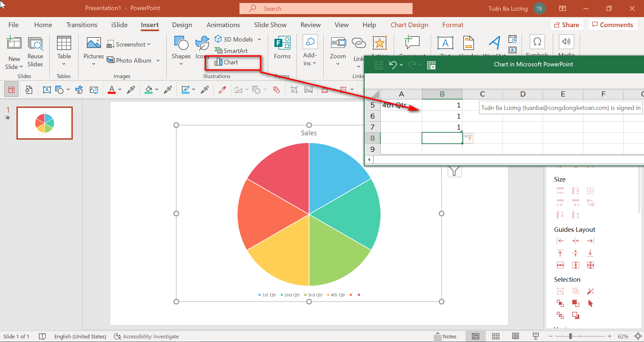Open the Ribbon Display Options icon
This screenshot has height=342, width=644.
click(x=562, y=8)
